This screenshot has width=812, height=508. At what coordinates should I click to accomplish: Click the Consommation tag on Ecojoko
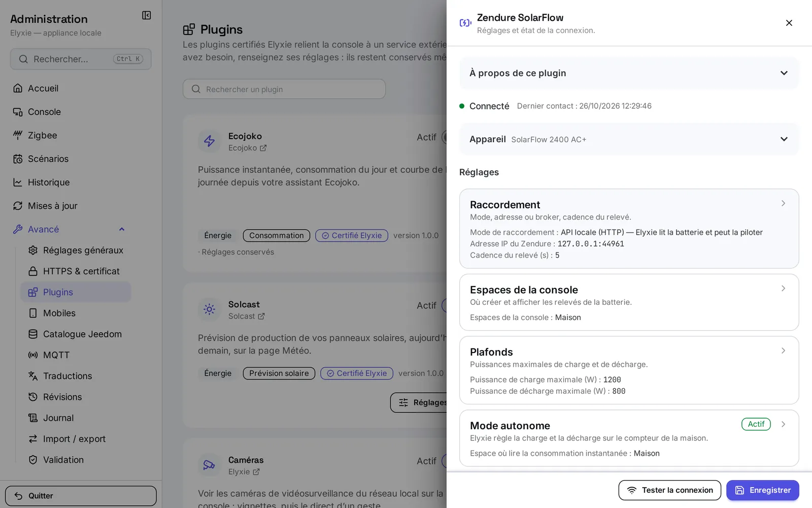277,236
